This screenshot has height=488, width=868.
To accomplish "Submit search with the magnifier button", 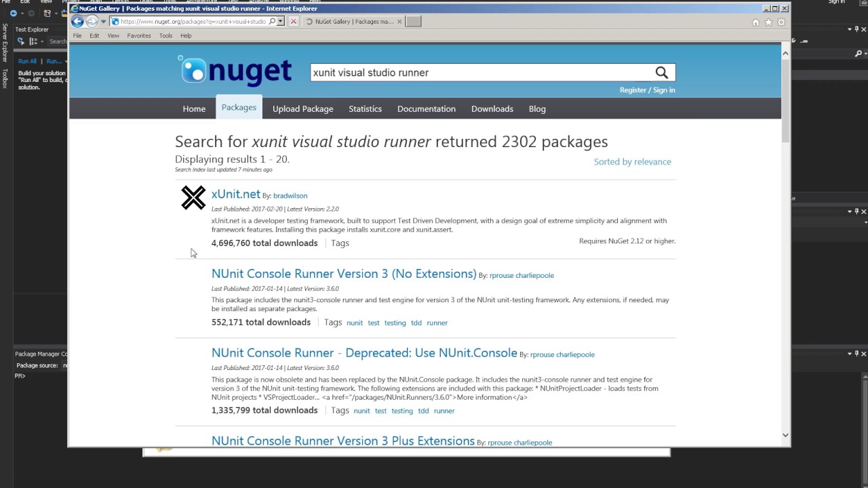I will [662, 73].
